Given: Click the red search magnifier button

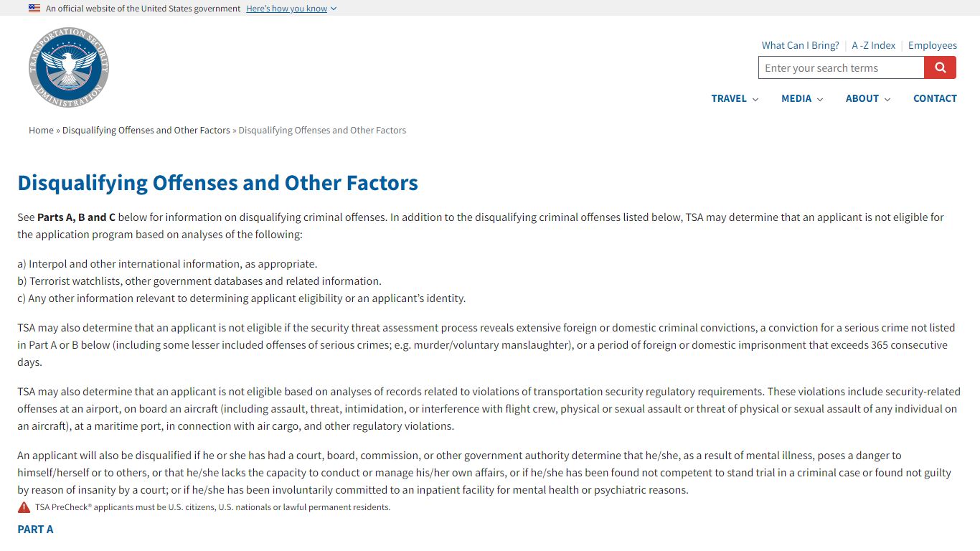Looking at the screenshot, I should 940,68.
